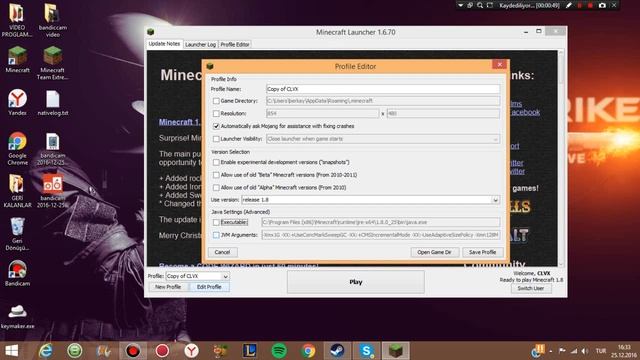Click the Bandicam pause recording button

pyautogui.click(x=580, y=5)
